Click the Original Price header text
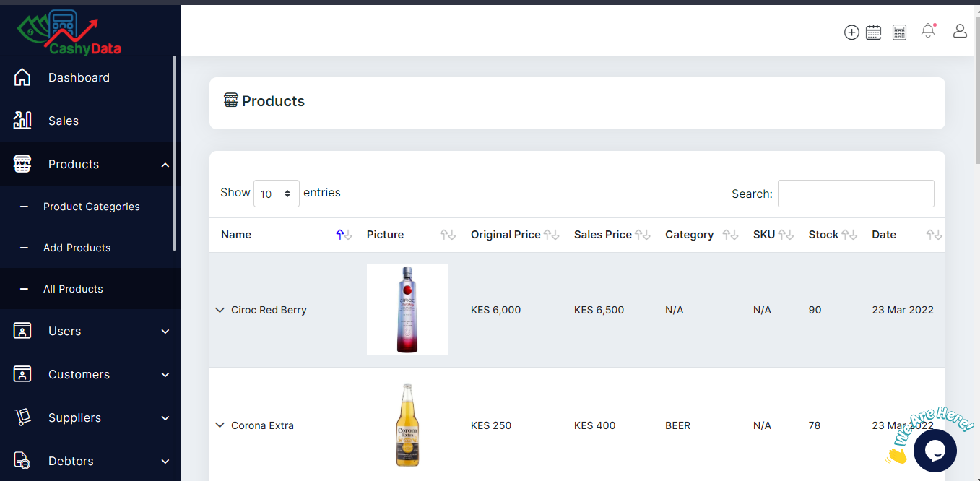The image size is (980, 481). [506, 235]
